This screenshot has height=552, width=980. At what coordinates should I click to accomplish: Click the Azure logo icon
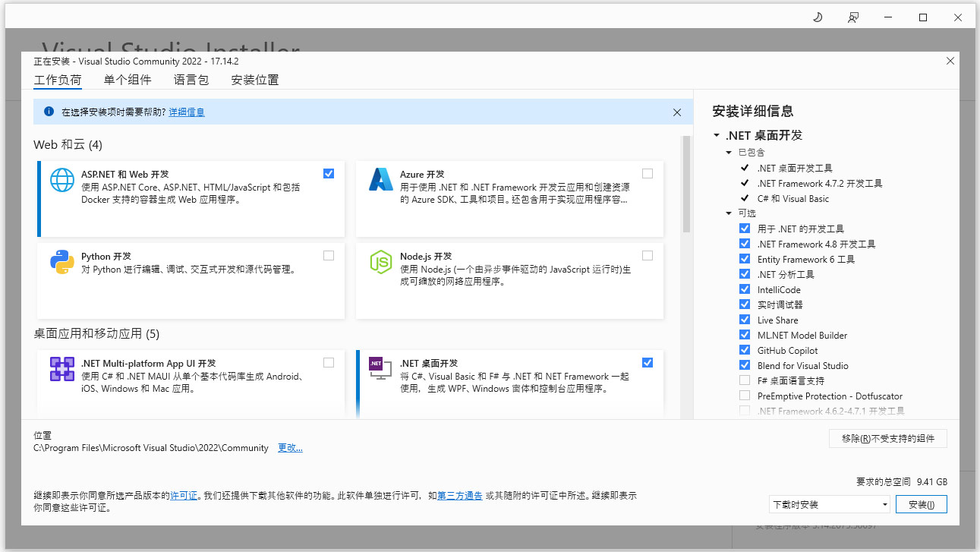tap(381, 180)
